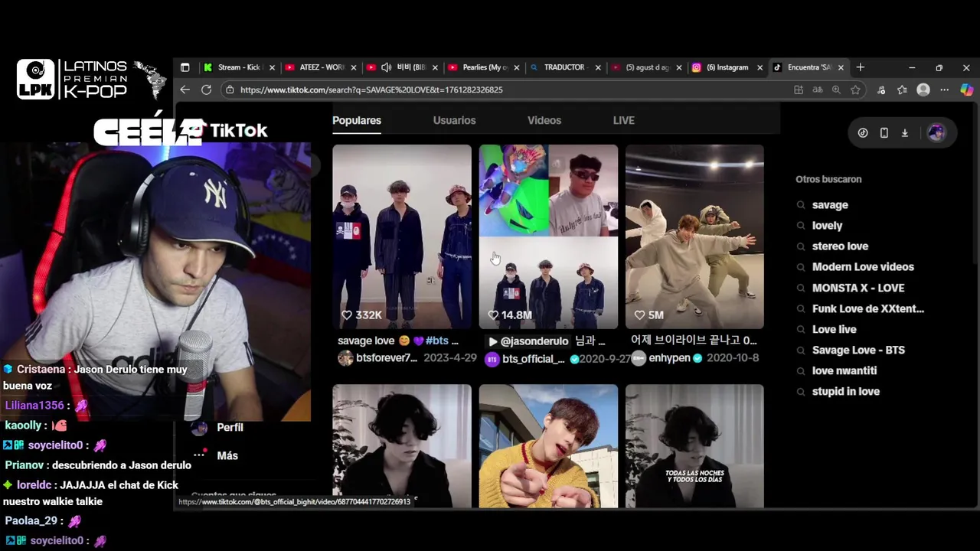Close the Stream - Kick tab
The height and width of the screenshot is (551, 980).
272,67
